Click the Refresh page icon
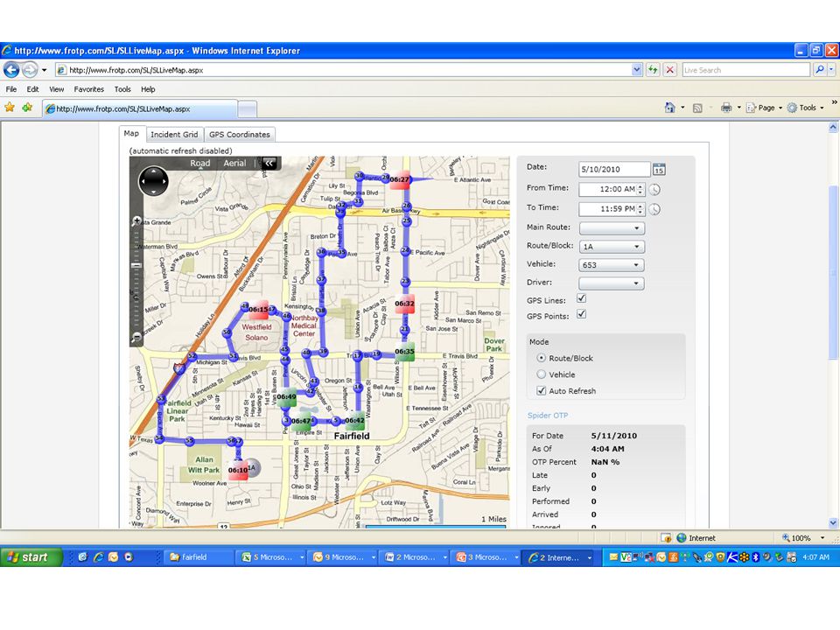Screen dimensions: 840x630 point(653,70)
